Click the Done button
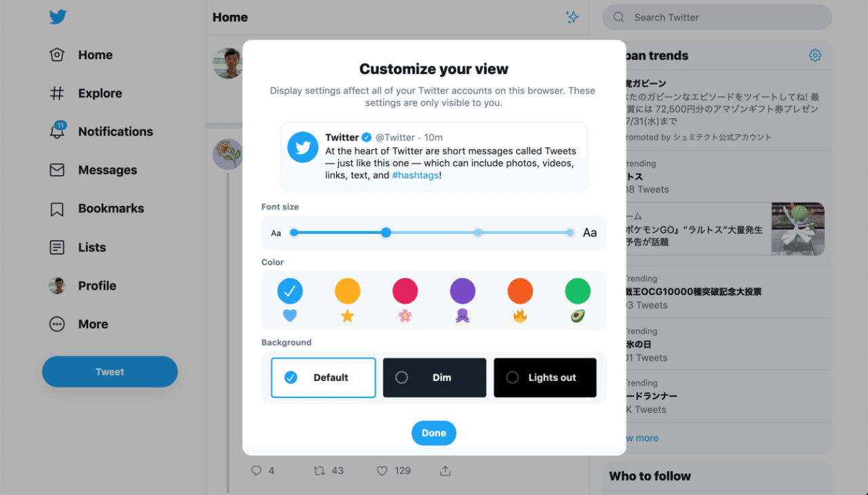This screenshot has width=868, height=495. tap(434, 433)
